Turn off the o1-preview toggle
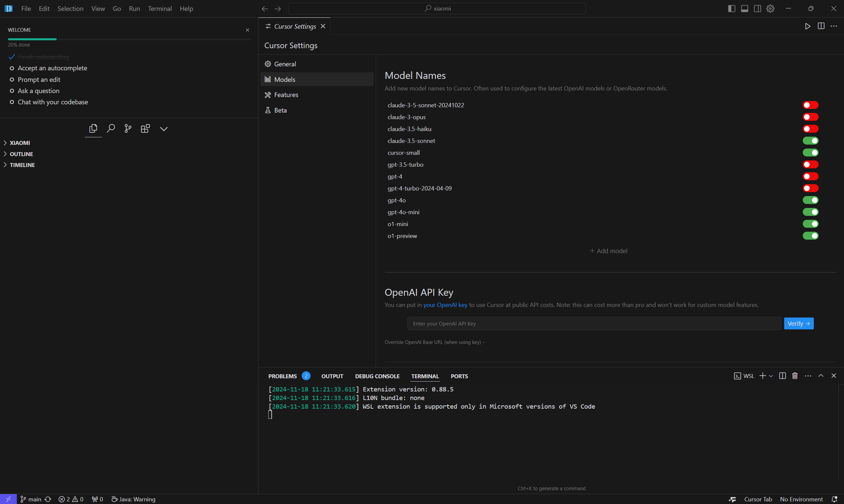Screen dimensions: 844x504 pos(810,236)
